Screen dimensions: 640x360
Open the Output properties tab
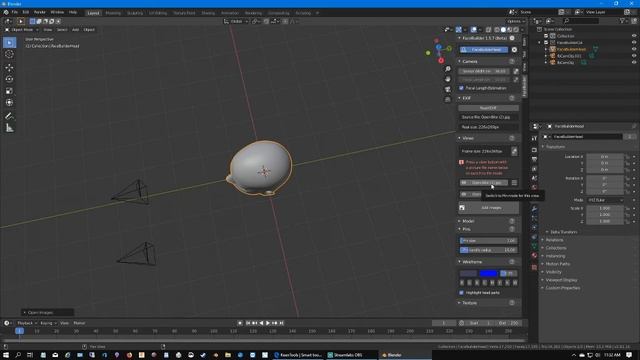[534, 159]
